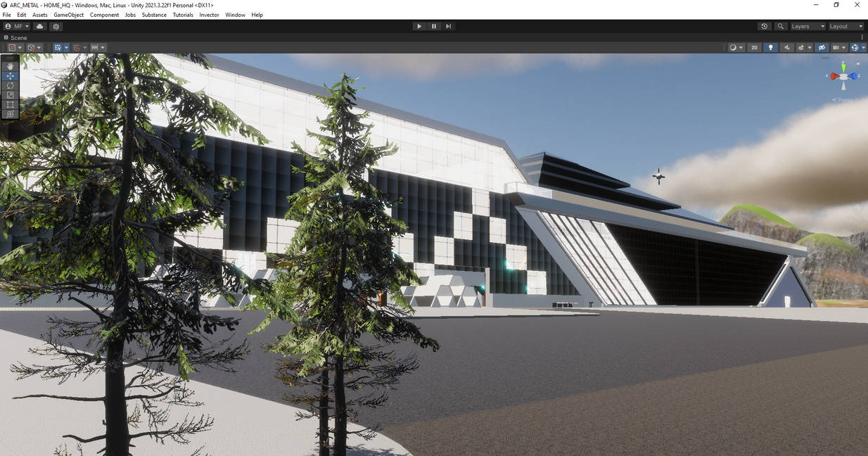
Task: Open the Undo History panel
Action: coord(764,26)
